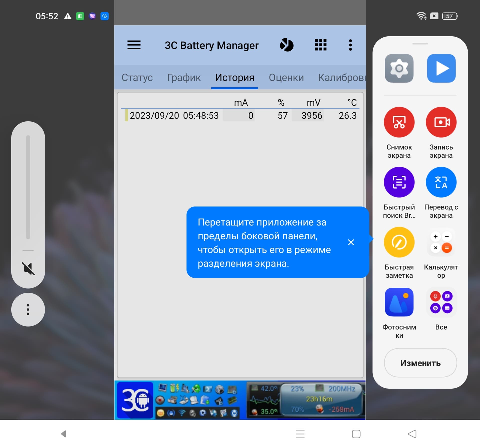Launch Перевод с экрана translate tool
The image size is (480, 448).
(x=441, y=182)
